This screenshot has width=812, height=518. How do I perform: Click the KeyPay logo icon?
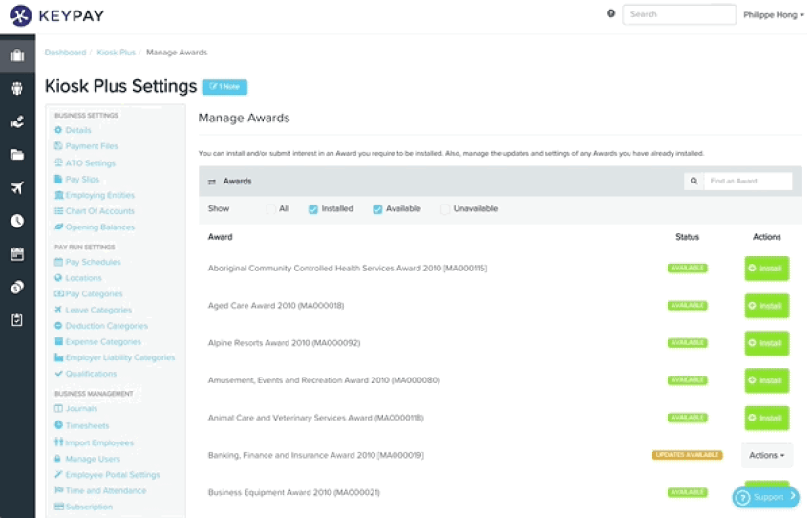pos(20,15)
